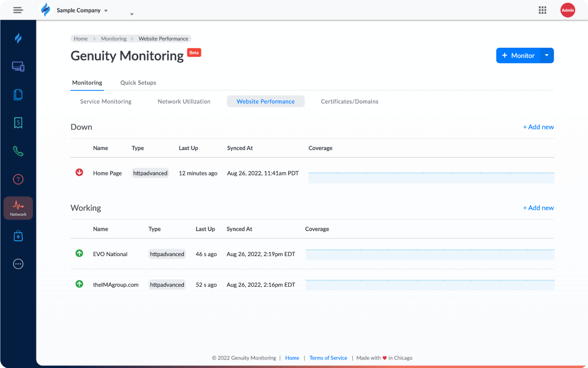Click the blue + Monitor button
The width and height of the screenshot is (588, 368).
pyautogui.click(x=518, y=56)
